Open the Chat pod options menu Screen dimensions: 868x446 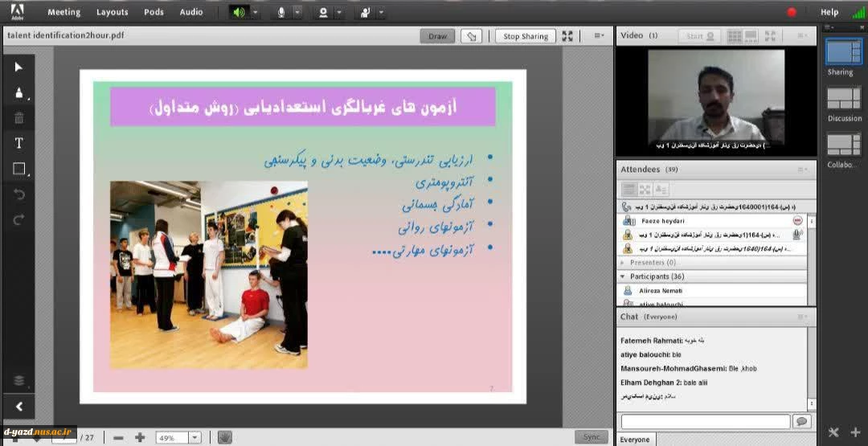(x=802, y=317)
